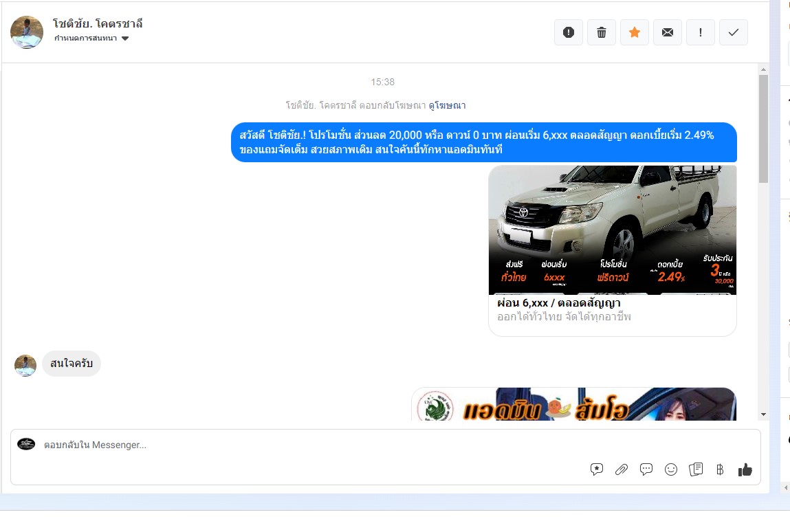790x532 pixels.
Task: Click the blue promotion message bubble
Action: point(483,142)
